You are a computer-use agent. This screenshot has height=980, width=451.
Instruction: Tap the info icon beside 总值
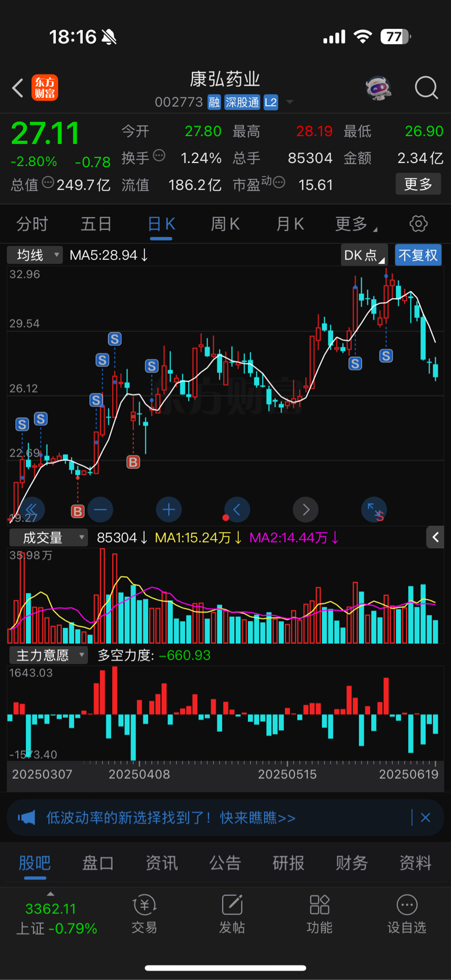click(48, 183)
